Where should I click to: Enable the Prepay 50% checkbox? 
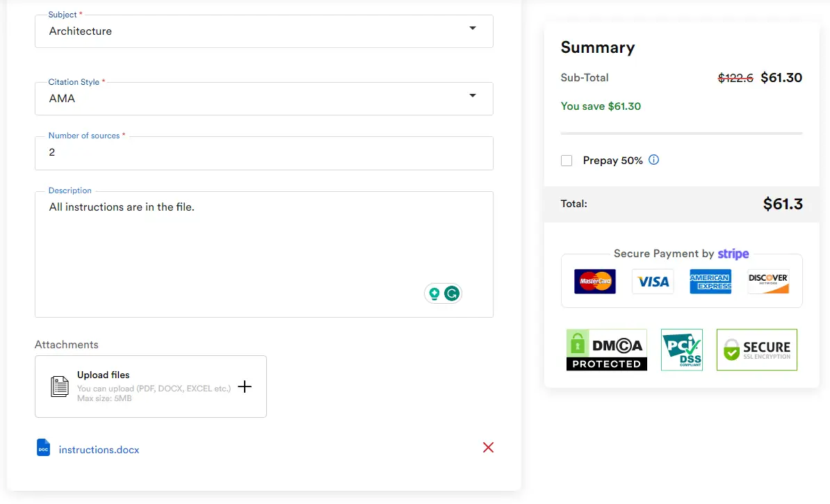567,161
